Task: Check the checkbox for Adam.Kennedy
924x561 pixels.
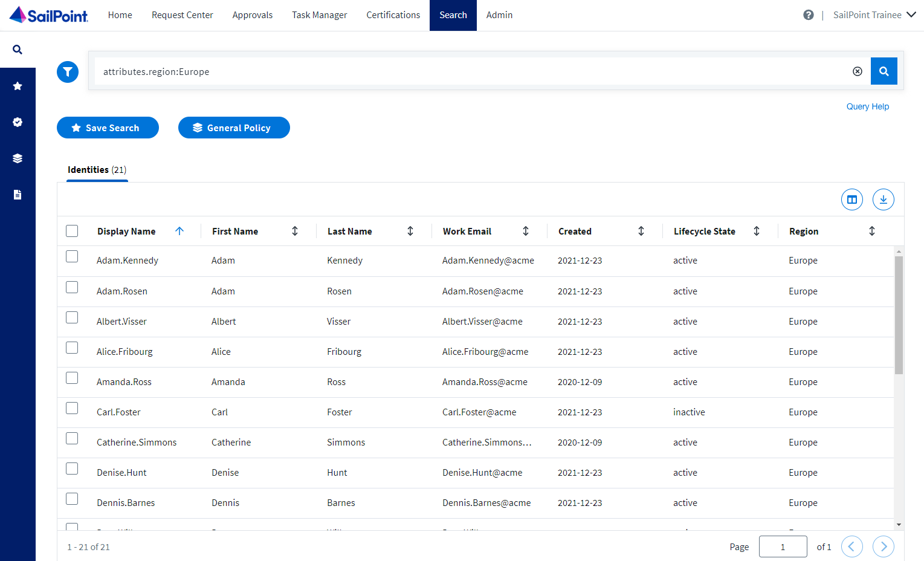Action: (72, 256)
